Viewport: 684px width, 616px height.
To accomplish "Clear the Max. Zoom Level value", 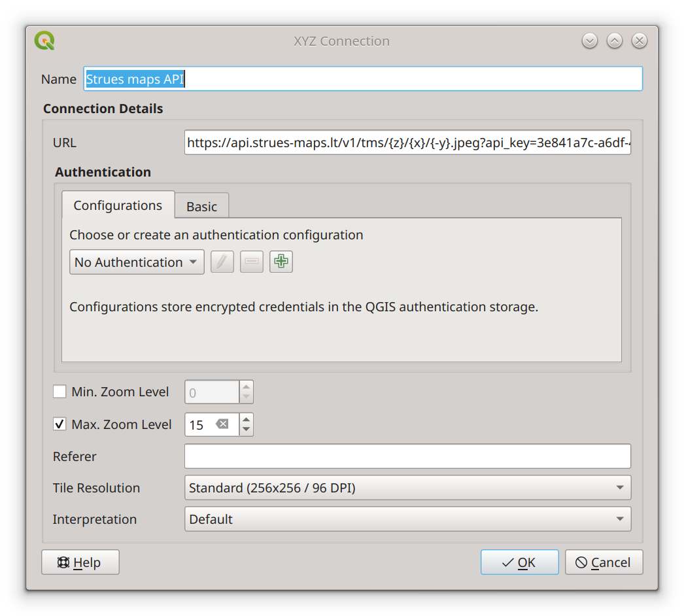I will tap(222, 424).
